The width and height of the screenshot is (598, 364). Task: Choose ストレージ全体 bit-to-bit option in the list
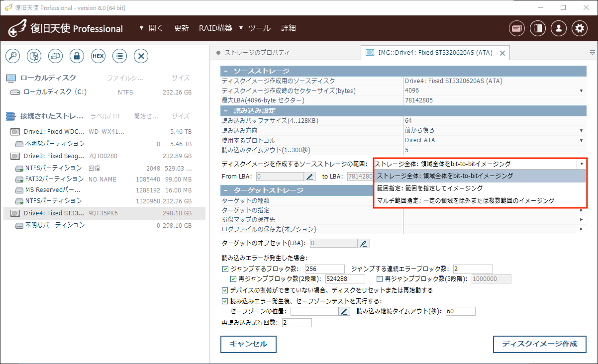click(x=480, y=176)
